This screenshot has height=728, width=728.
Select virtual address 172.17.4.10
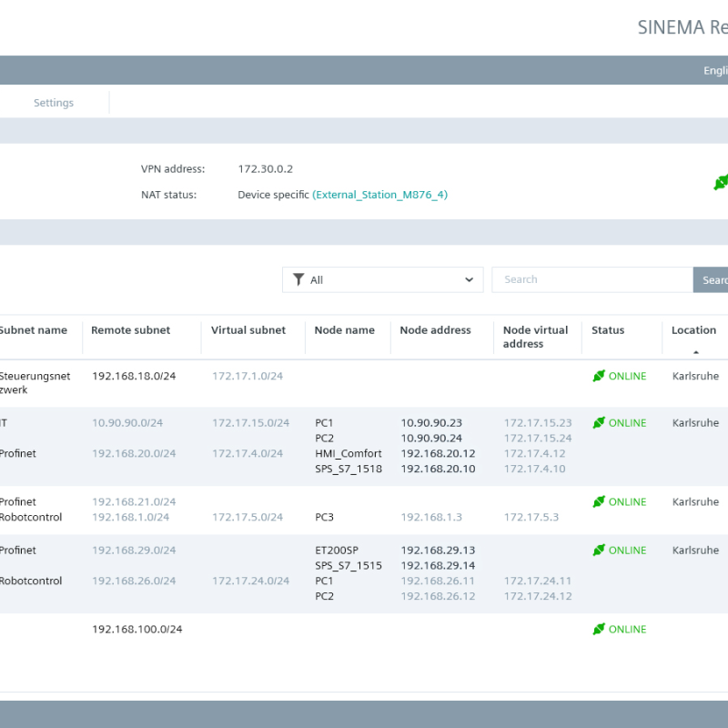pyautogui.click(x=534, y=469)
